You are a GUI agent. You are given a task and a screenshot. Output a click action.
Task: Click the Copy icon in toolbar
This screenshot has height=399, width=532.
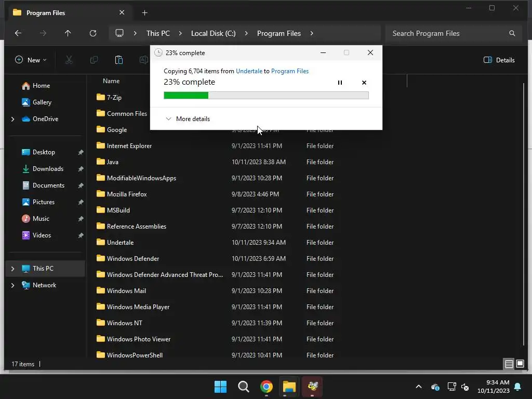click(x=94, y=60)
